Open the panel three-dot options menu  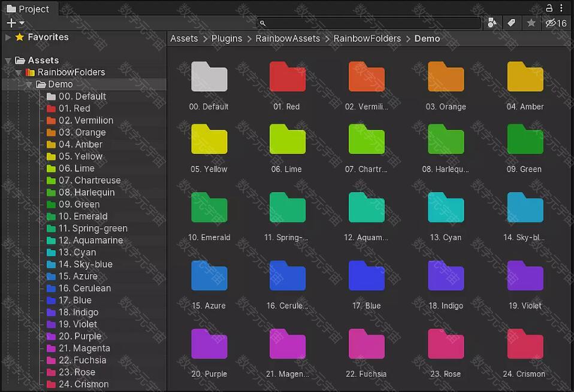coord(562,8)
